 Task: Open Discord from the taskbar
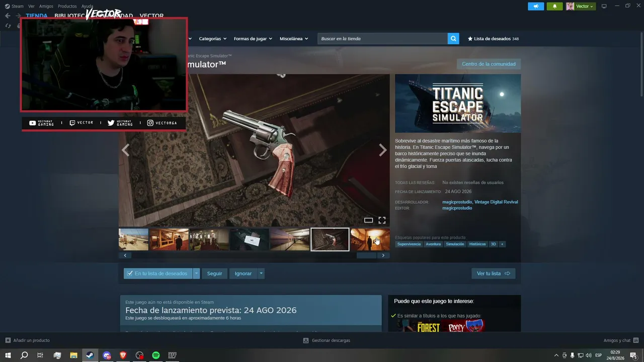point(107,355)
